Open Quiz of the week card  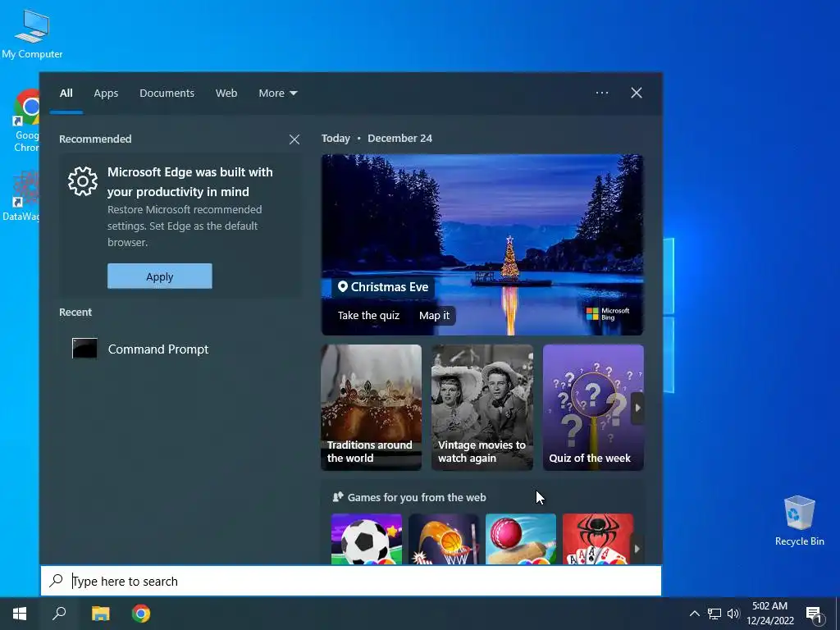593,408
